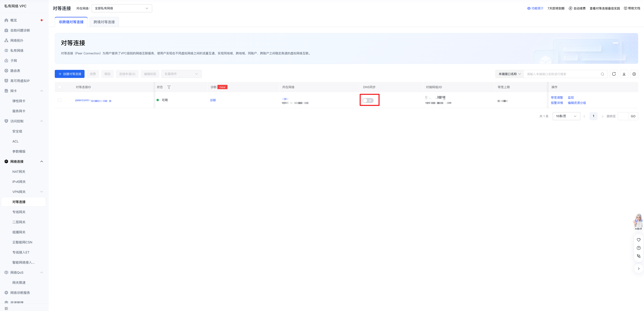
Task: Open the 子网 subnet icon
Action: click(x=6, y=61)
